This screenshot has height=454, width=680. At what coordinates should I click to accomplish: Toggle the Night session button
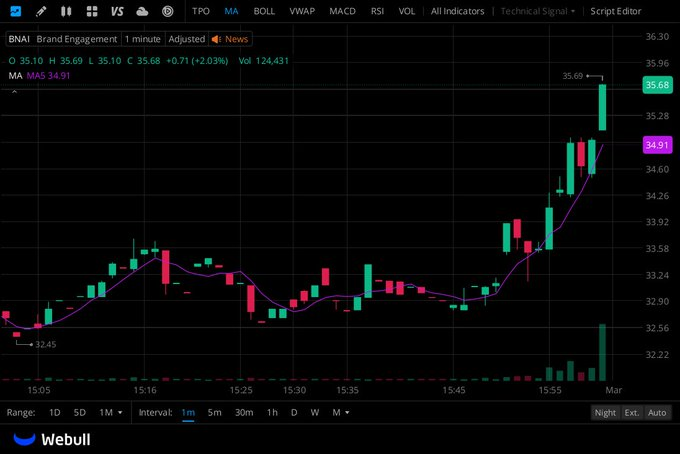(605, 413)
